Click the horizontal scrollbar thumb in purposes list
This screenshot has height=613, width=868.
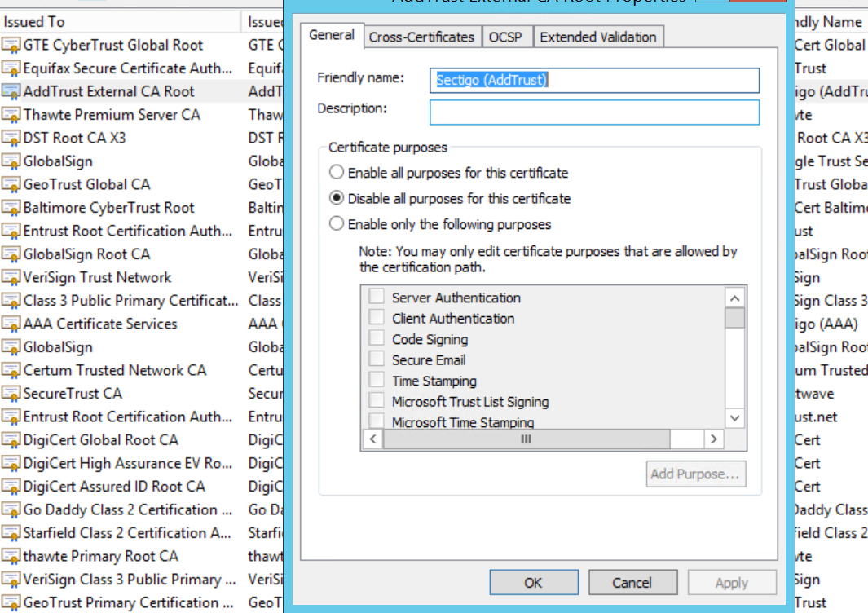(526, 439)
